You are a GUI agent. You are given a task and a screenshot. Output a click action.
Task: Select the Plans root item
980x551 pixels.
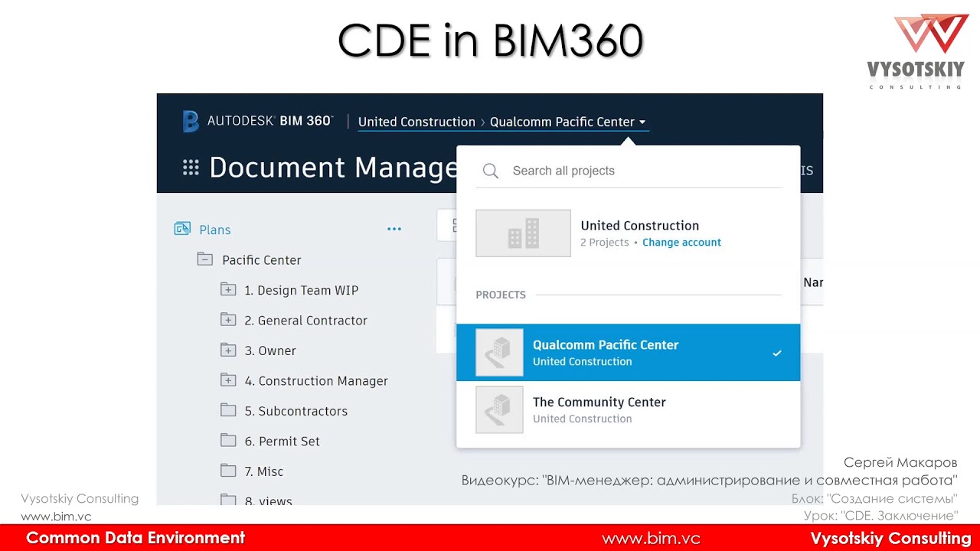coord(214,230)
